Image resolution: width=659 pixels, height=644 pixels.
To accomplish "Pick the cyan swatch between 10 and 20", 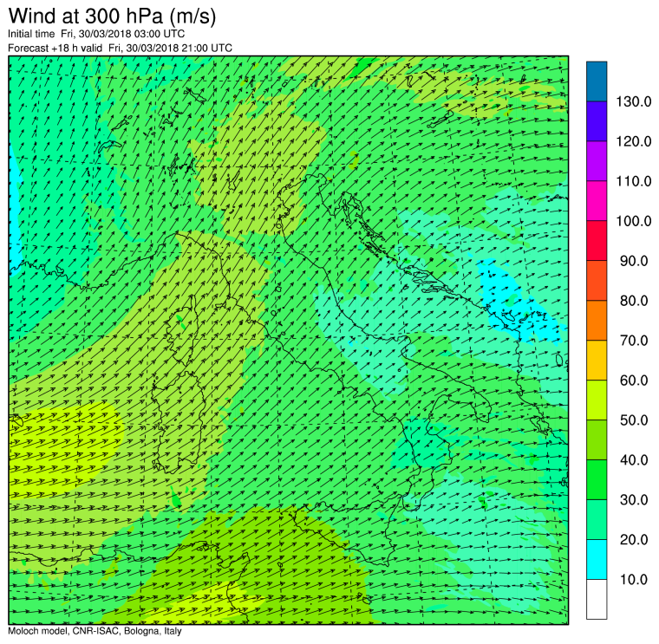I will coord(597,560).
